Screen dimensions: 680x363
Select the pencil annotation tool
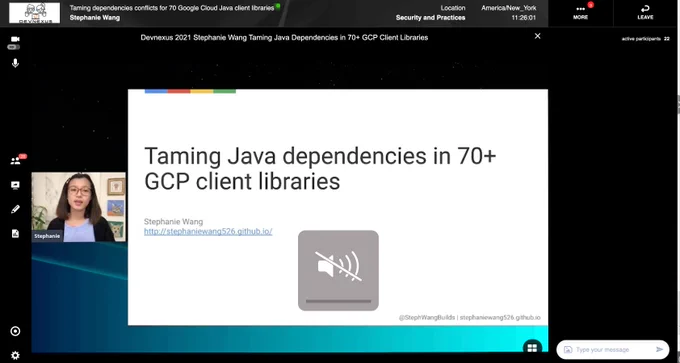coord(15,209)
